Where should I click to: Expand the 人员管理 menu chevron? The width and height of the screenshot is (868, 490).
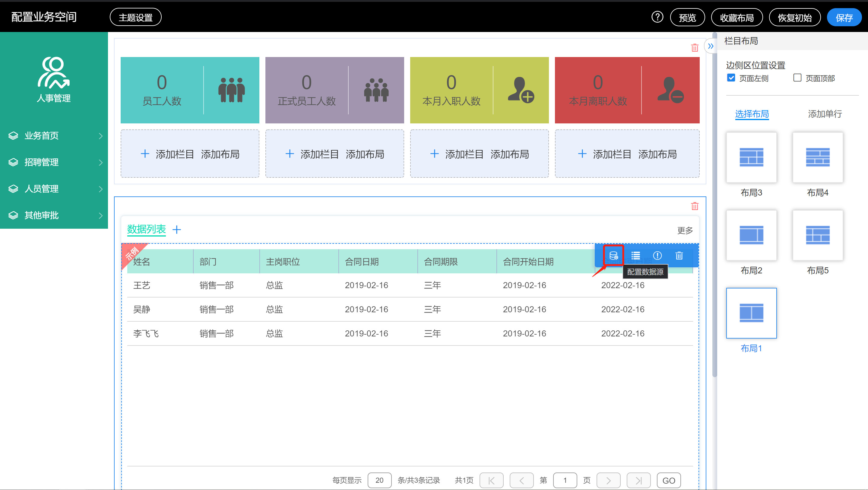(x=100, y=189)
